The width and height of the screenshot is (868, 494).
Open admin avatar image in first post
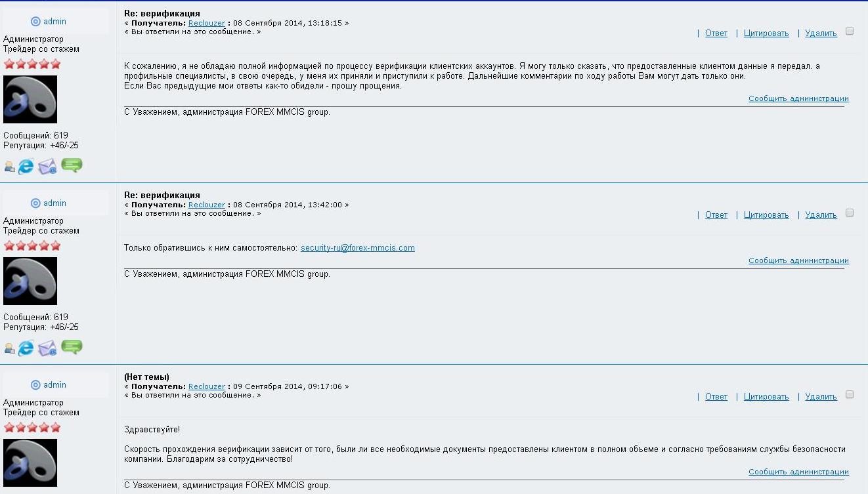[x=30, y=99]
